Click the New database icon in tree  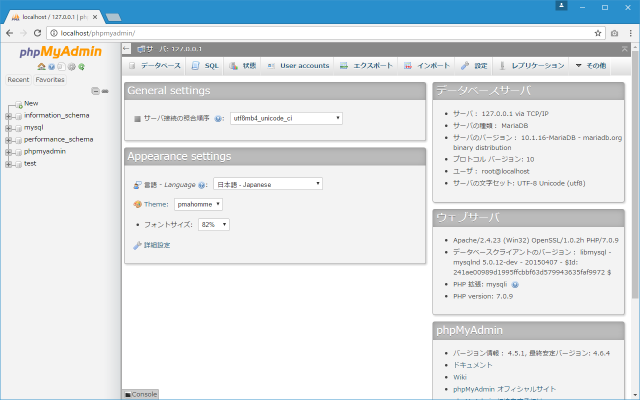(18, 104)
